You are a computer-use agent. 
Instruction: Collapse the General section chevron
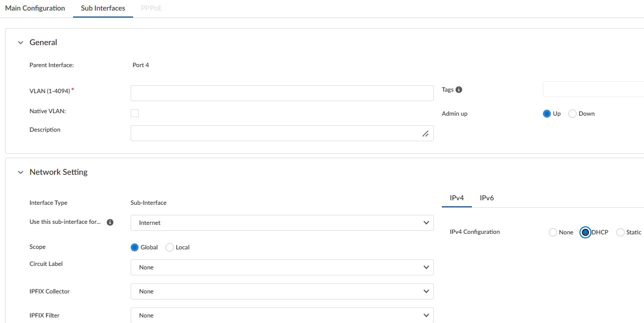point(21,43)
